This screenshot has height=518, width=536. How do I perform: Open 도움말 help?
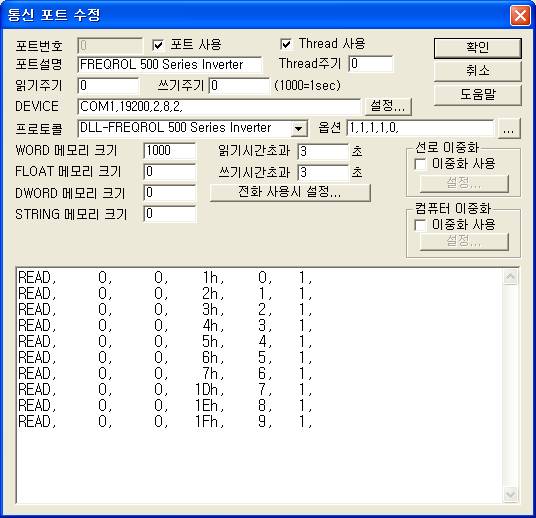click(x=478, y=95)
